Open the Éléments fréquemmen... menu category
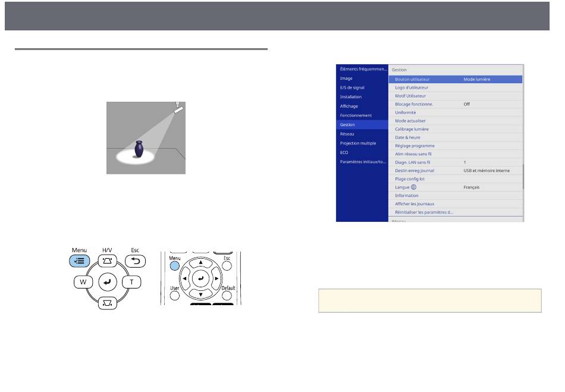The width and height of the screenshot is (565, 392). [363, 69]
